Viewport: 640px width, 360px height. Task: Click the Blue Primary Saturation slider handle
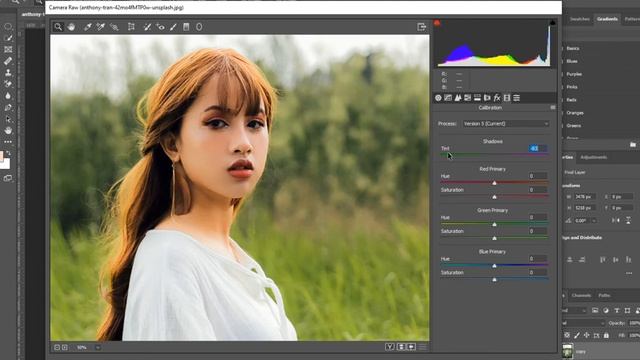tap(494, 280)
